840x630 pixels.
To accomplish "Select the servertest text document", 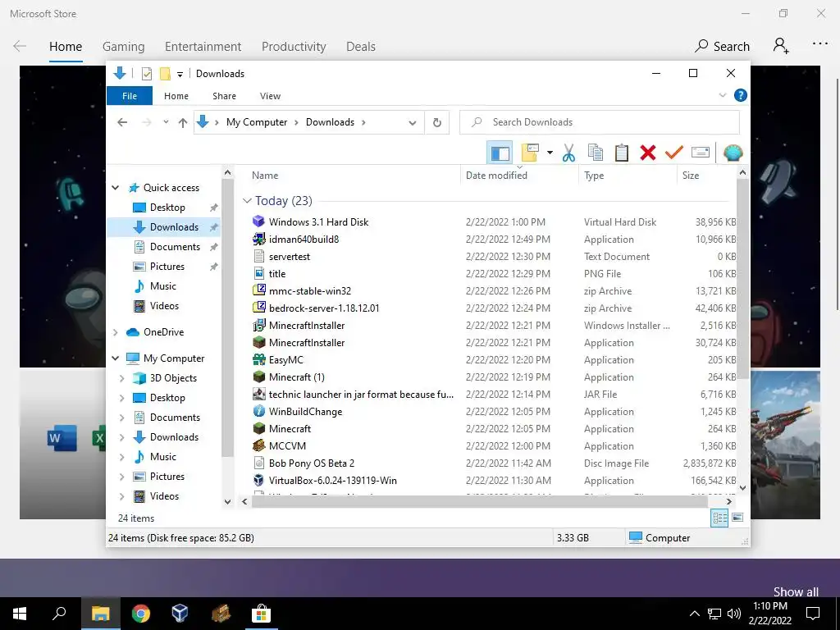I will pos(290,257).
